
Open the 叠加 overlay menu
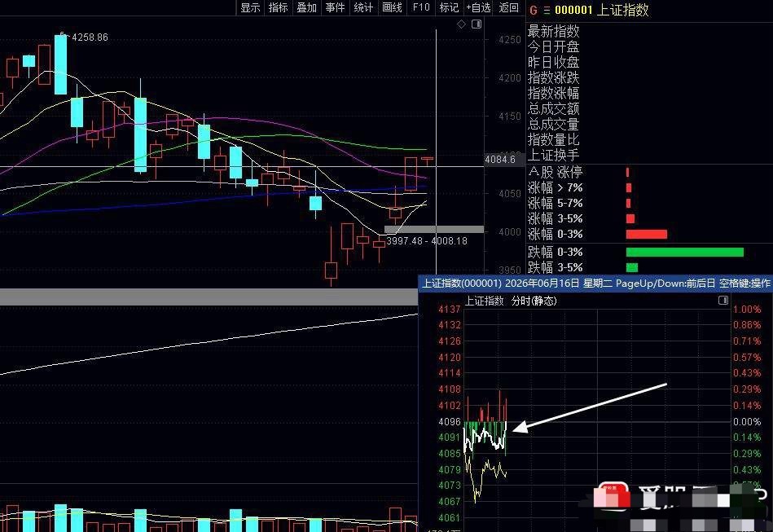[x=306, y=7]
